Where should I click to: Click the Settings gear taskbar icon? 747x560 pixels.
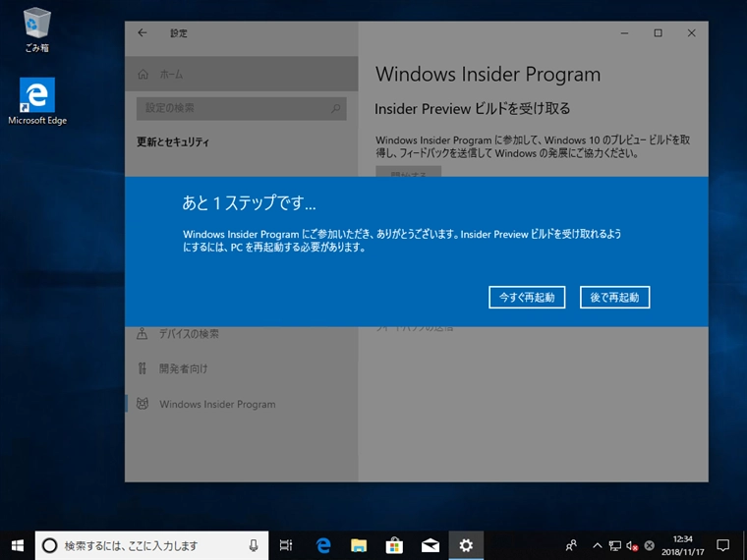pyautogui.click(x=466, y=545)
